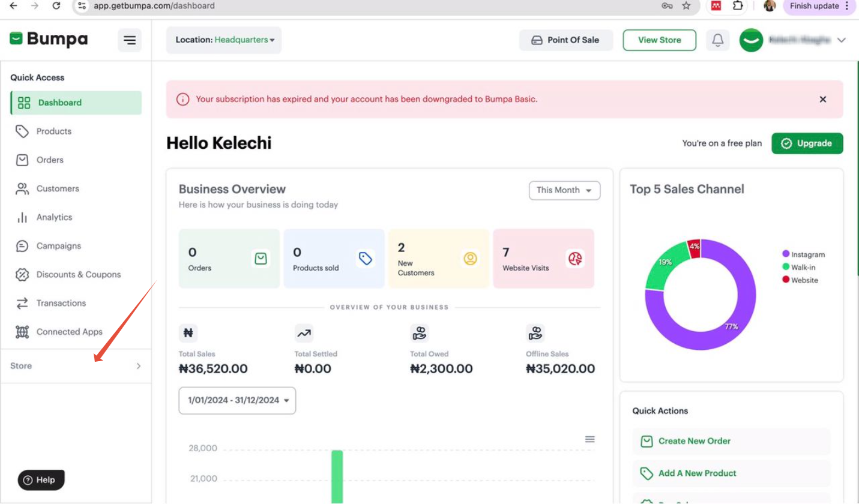
Task: Click the ₦35,020.00 Offline Sales value
Action: pos(561,369)
